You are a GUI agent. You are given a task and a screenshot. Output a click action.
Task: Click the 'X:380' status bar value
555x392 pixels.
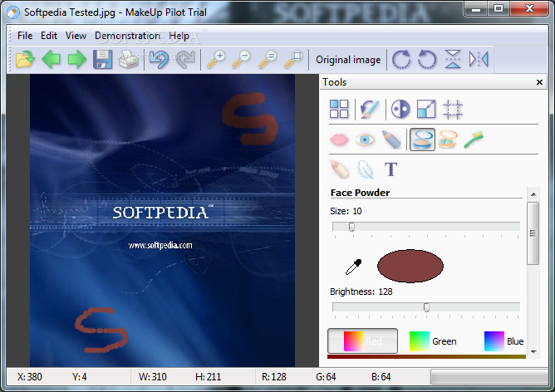pos(29,377)
